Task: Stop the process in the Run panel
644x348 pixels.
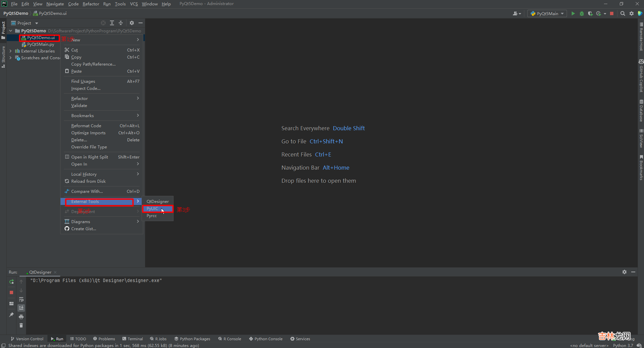Action: pos(11,292)
